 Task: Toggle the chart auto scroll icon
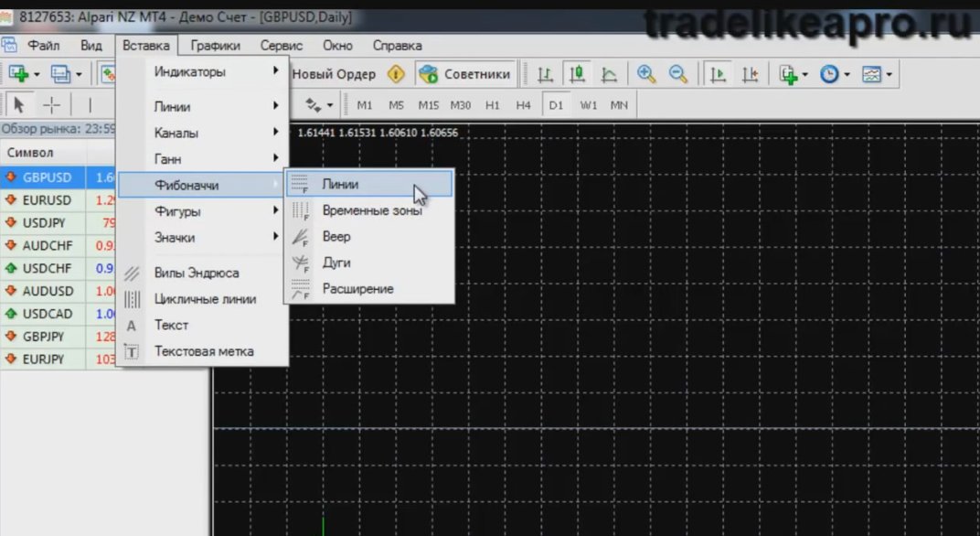click(718, 74)
